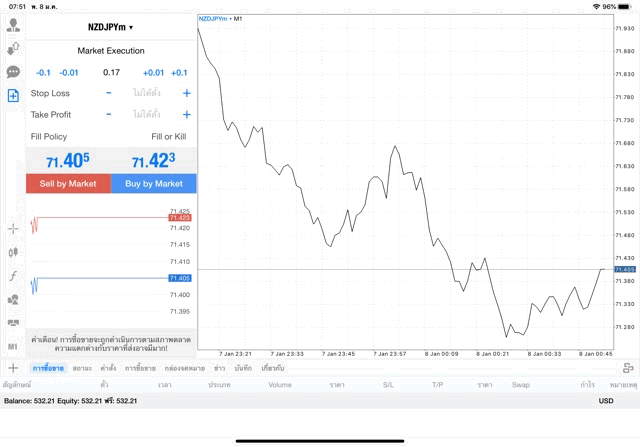Open the NZDJPYm symbol dropdown
This screenshot has width=640, height=447.
point(110,27)
